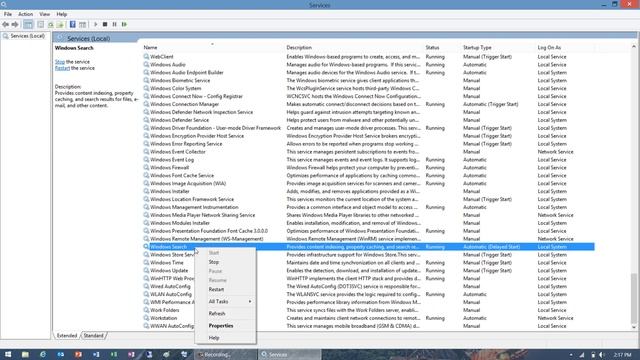The image size is (640, 360).
Task: Click the gear icon beside Work Folders
Action: click(146, 310)
